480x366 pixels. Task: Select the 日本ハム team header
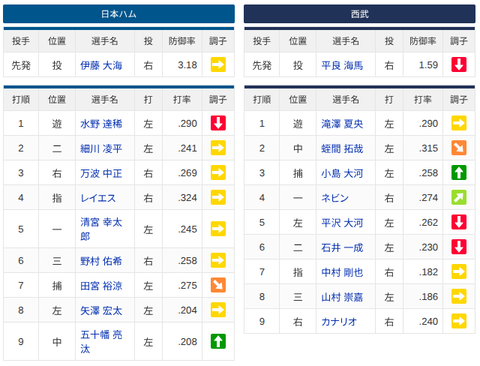click(119, 14)
